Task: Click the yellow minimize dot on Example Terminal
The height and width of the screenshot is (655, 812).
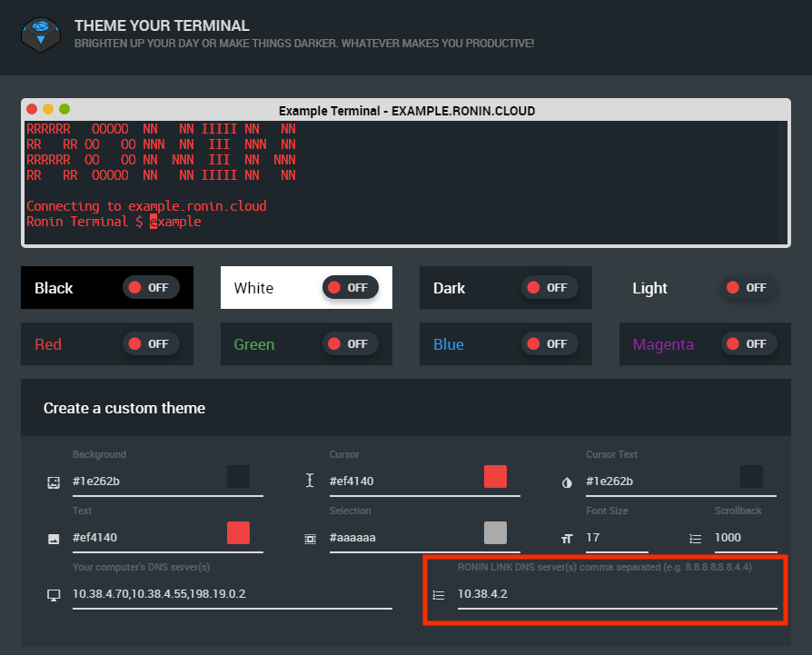Action: (48, 109)
